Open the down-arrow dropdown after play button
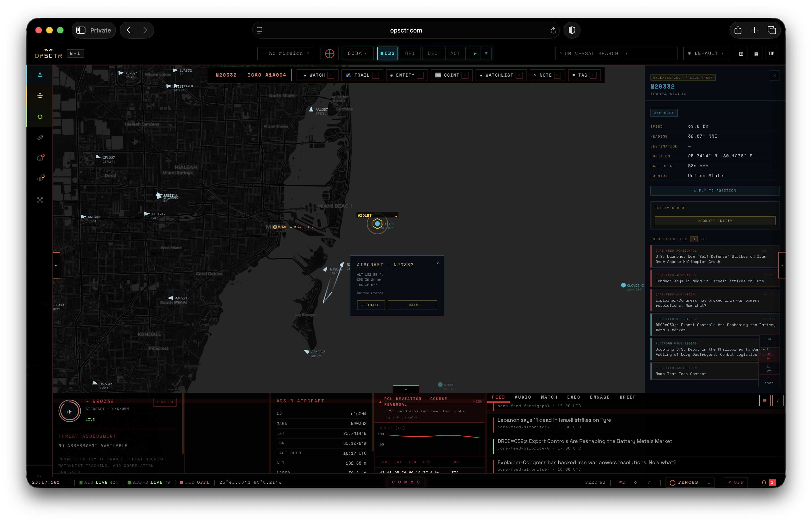Screen dimensions: 812x523 [x=486, y=53]
